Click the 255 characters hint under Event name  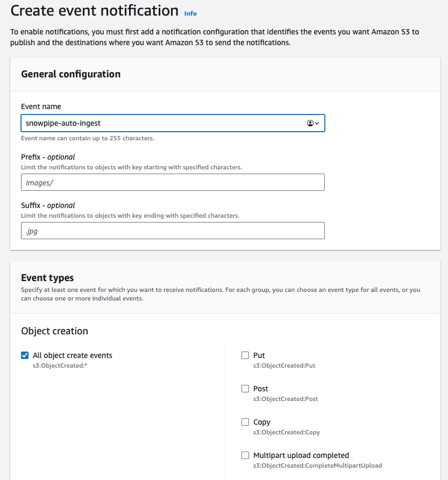(x=88, y=138)
